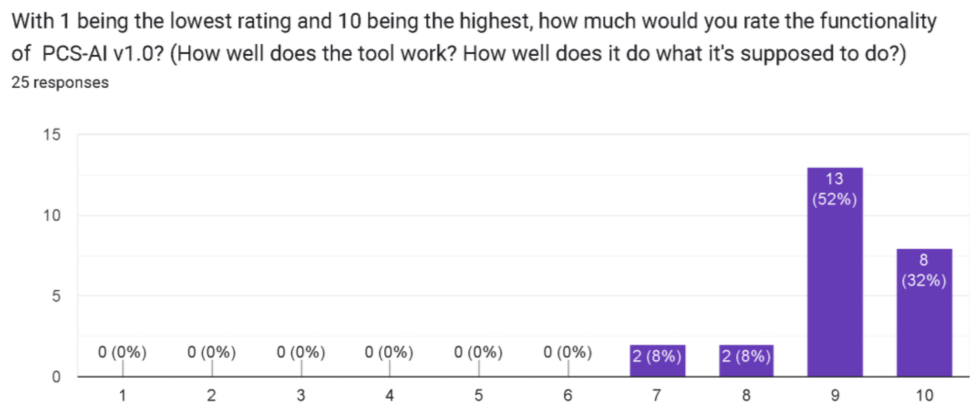Click the y-axis label 5

pos(56,296)
